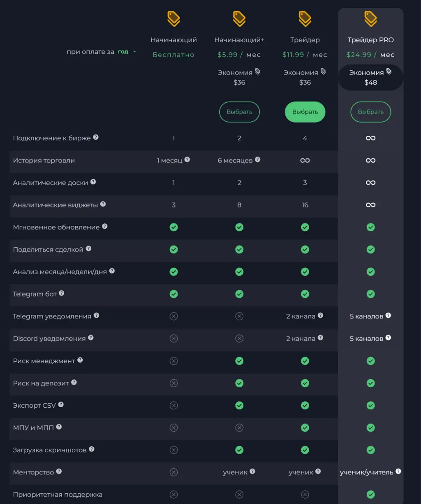The height and width of the screenshot is (504, 421).
Task: Click help icon next to Подключение к бирже
Action: click(x=96, y=137)
